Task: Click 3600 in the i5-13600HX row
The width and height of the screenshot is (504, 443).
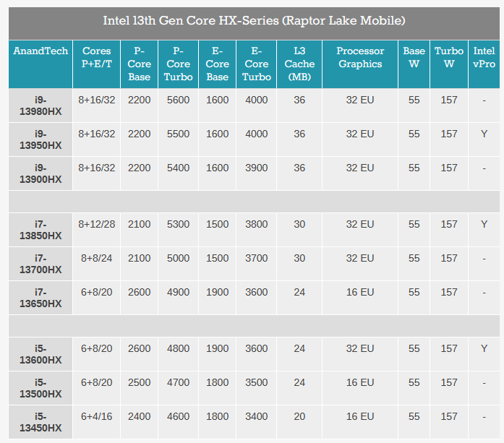Action: 256,348
